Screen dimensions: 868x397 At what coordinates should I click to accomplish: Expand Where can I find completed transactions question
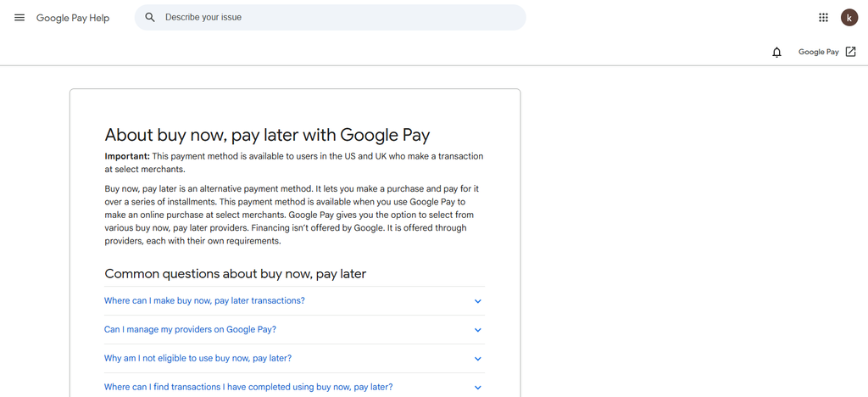click(294, 387)
